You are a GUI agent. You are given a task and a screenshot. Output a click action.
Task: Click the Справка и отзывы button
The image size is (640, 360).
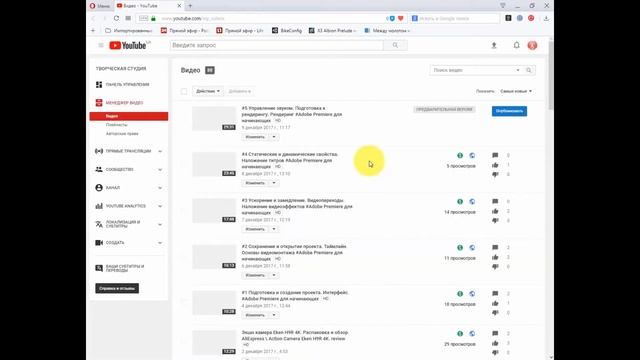pyautogui.click(x=117, y=289)
